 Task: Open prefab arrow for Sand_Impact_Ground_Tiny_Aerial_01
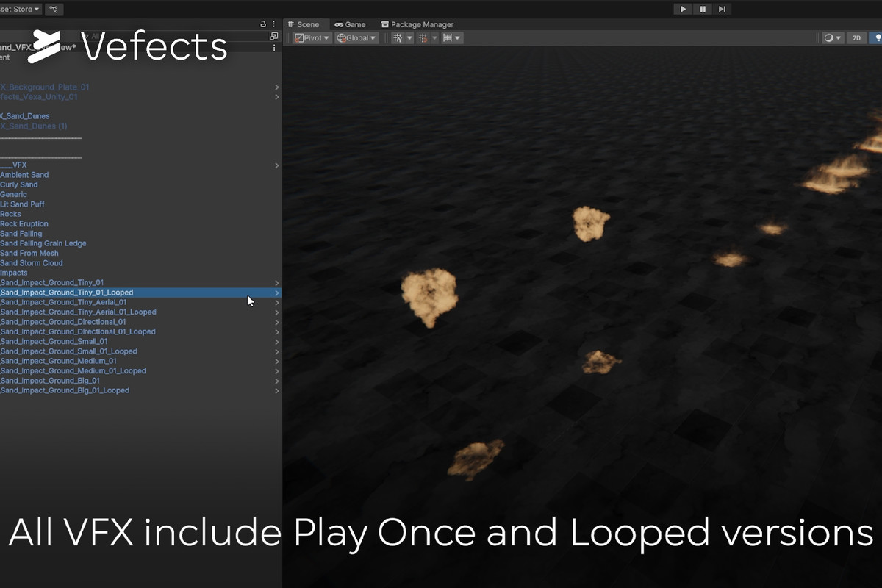point(277,302)
